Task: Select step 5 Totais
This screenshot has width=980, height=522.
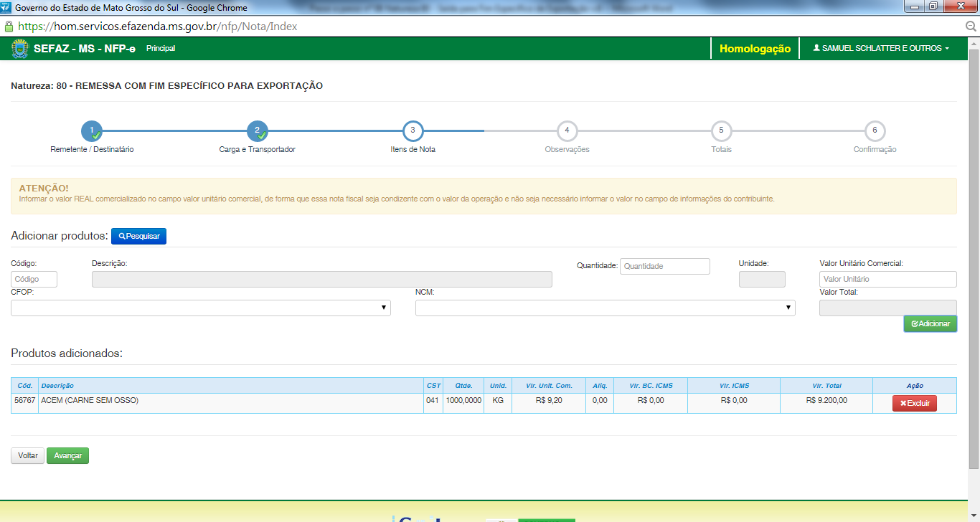Action: pos(721,131)
